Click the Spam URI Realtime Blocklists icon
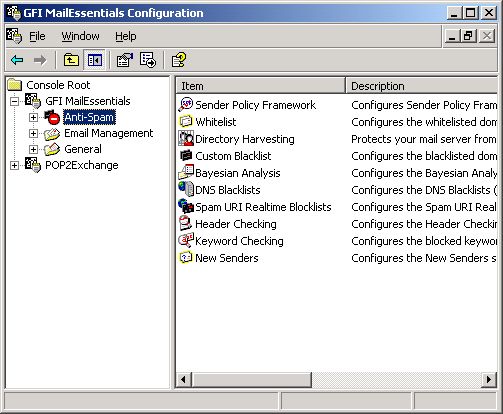This screenshot has width=503, height=414. click(x=186, y=206)
